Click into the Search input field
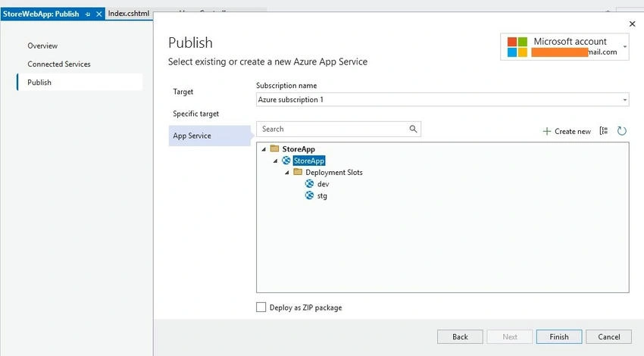 pos(333,129)
